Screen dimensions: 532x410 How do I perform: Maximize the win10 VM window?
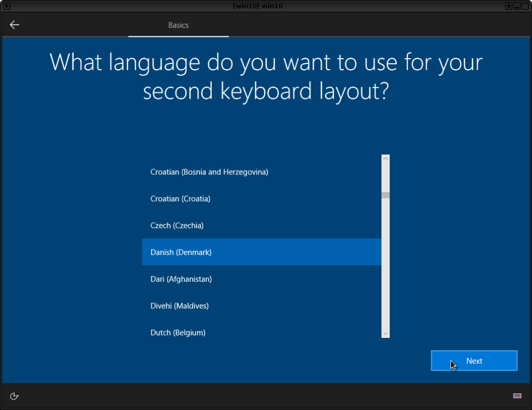click(x=509, y=6)
